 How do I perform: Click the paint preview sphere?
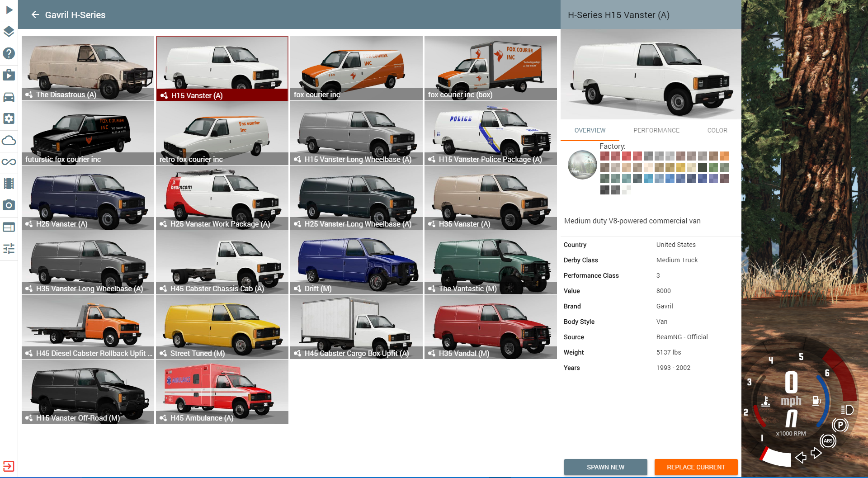point(583,165)
